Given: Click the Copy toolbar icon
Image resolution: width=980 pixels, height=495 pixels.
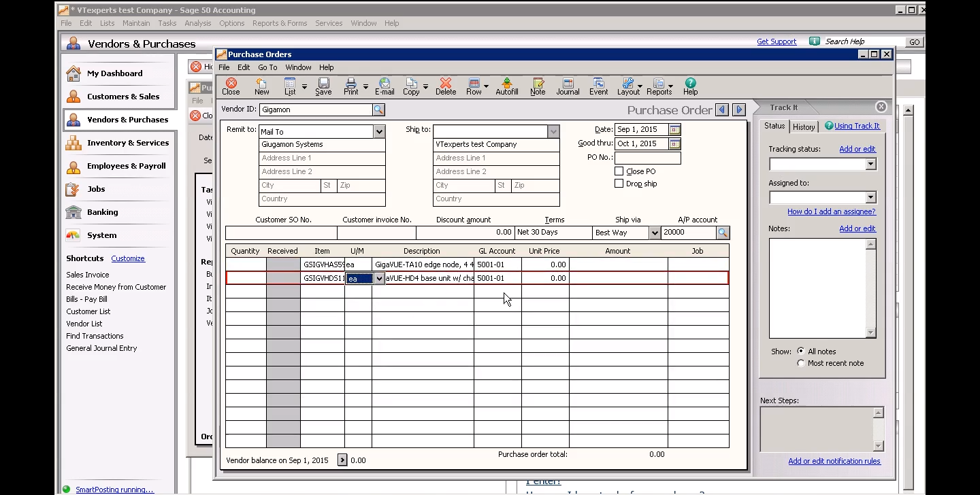Looking at the screenshot, I should pyautogui.click(x=411, y=86).
